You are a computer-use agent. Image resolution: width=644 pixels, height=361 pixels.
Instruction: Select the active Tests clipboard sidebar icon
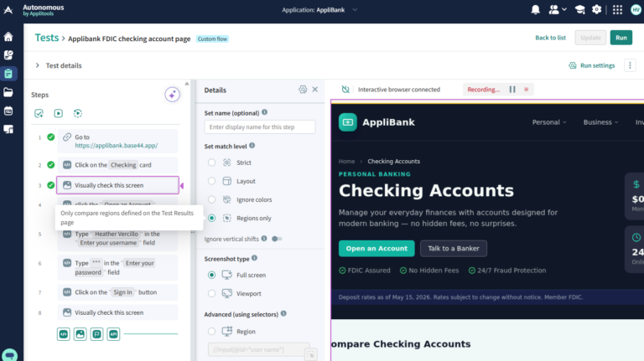(x=8, y=74)
